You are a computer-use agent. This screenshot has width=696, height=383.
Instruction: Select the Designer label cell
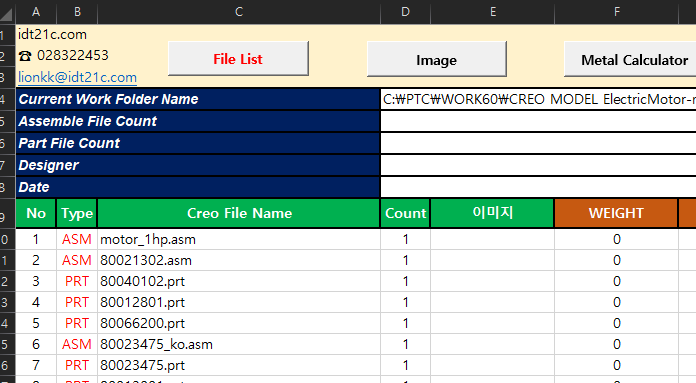point(198,165)
